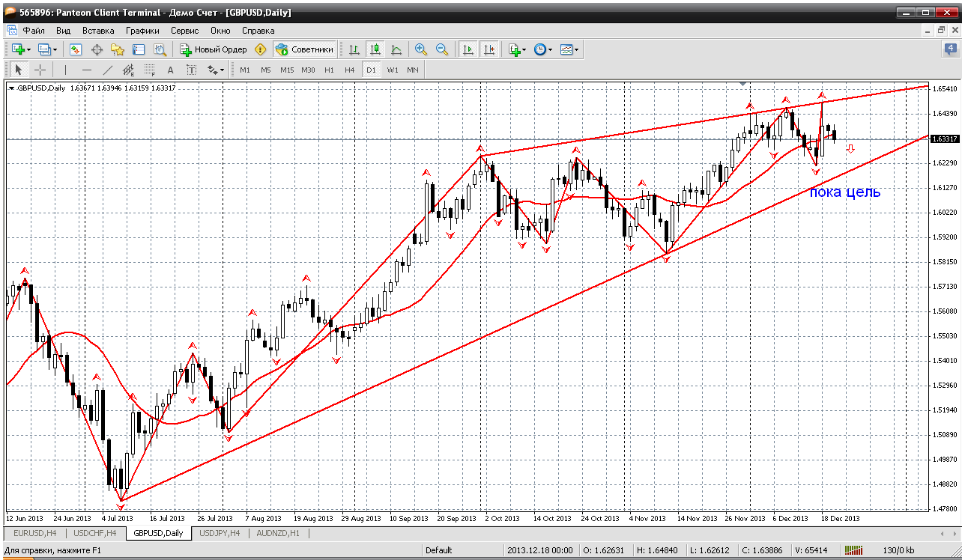Screen dimensions: 965x560
Task: Switch timeframe to M1
Action: pos(245,70)
